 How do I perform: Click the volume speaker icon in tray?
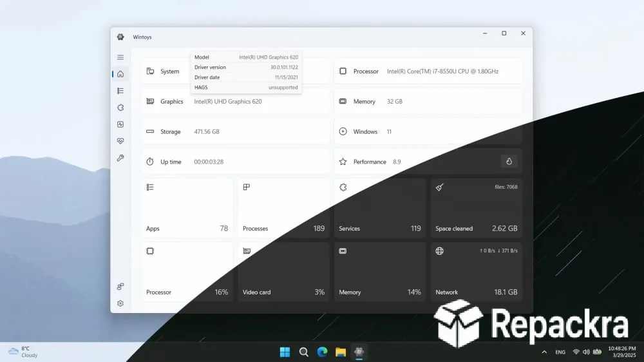click(586, 352)
